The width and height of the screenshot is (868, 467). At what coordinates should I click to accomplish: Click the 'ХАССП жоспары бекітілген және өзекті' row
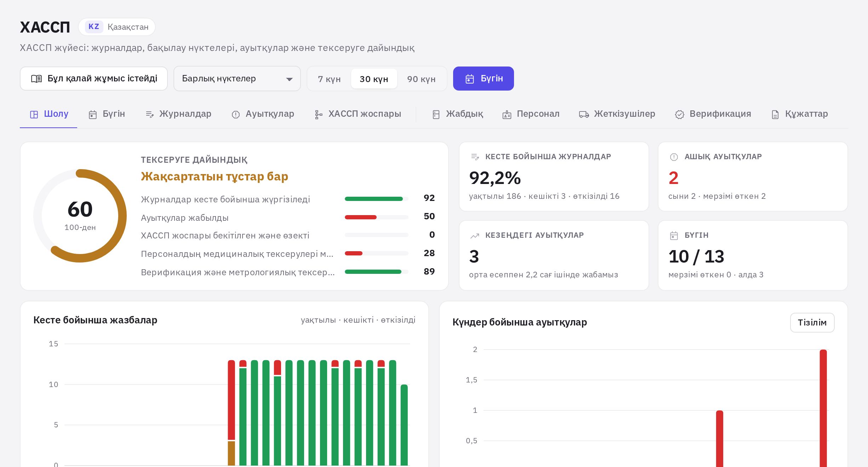coord(288,235)
